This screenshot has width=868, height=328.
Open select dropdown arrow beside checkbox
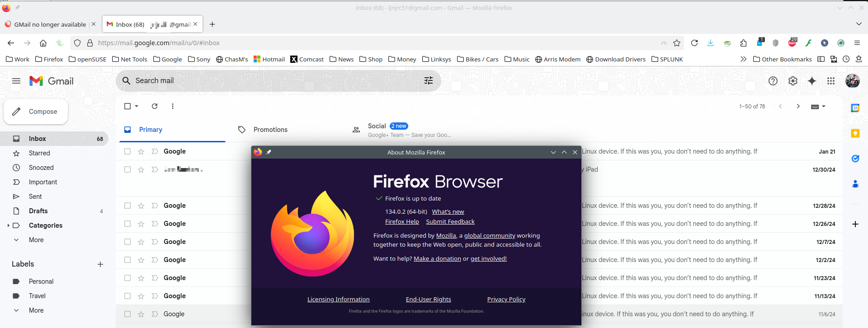click(x=137, y=106)
